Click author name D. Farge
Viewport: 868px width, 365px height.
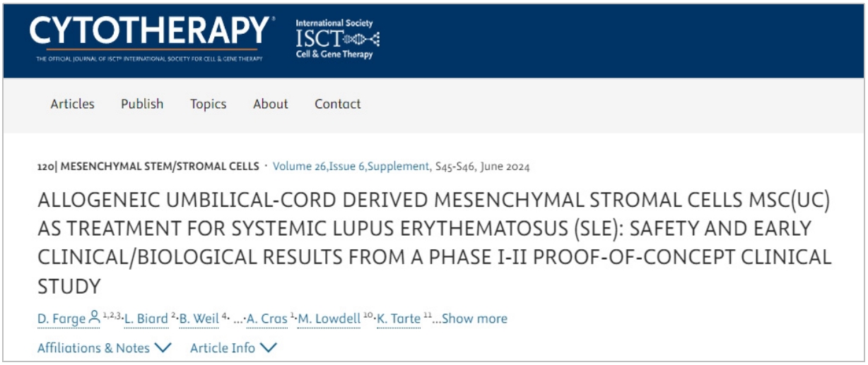61,318
